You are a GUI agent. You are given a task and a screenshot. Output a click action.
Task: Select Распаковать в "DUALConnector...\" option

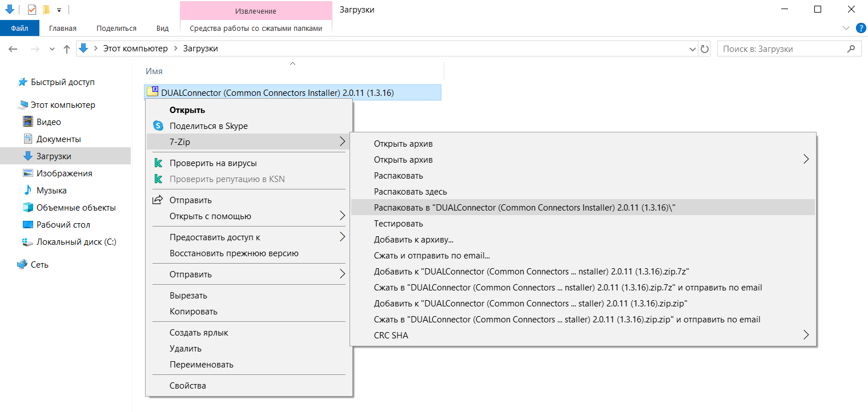(583, 208)
